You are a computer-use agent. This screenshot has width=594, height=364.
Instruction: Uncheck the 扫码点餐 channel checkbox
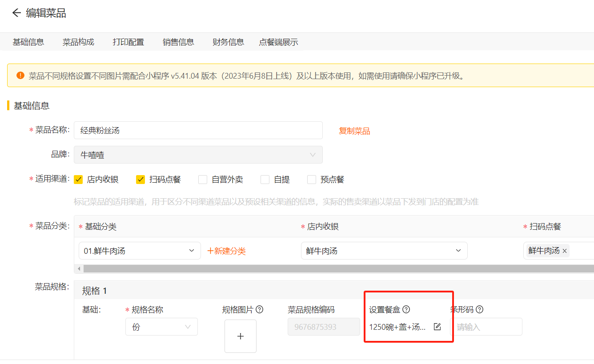coord(140,180)
